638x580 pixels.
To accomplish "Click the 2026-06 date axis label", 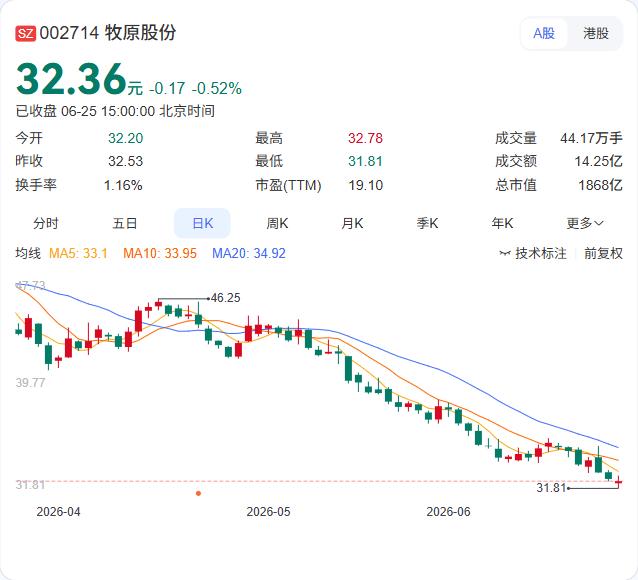I will 448,512.
